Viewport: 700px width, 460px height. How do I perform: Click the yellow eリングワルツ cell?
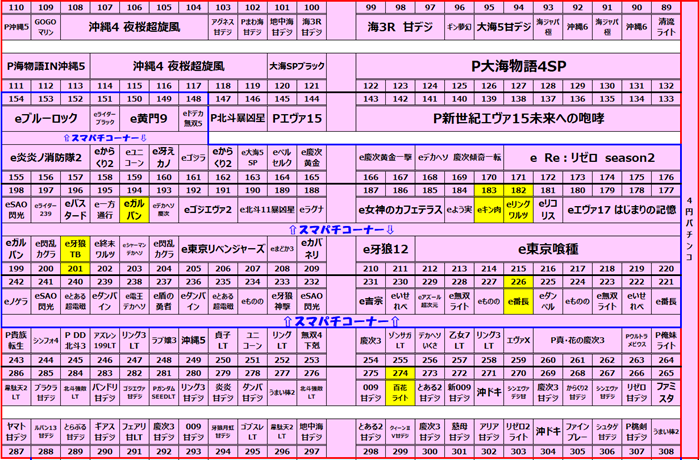click(x=518, y=209)
